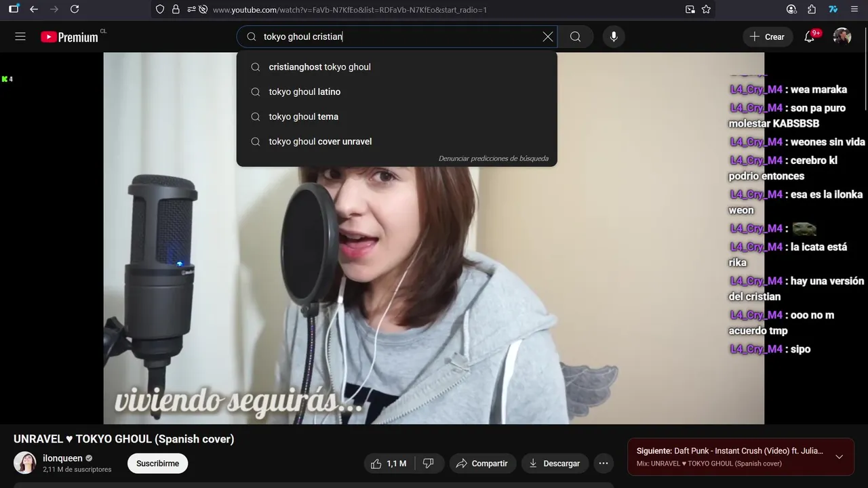Open picture-in-picture icon in address bar
The height and width of the screenshot is (488, 868).
[690, 9]
